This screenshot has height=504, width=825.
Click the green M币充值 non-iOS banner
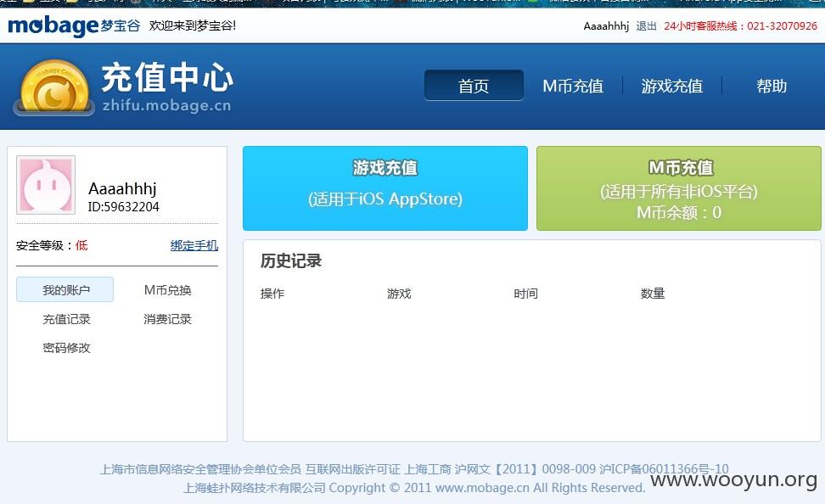tap(679, 188)
